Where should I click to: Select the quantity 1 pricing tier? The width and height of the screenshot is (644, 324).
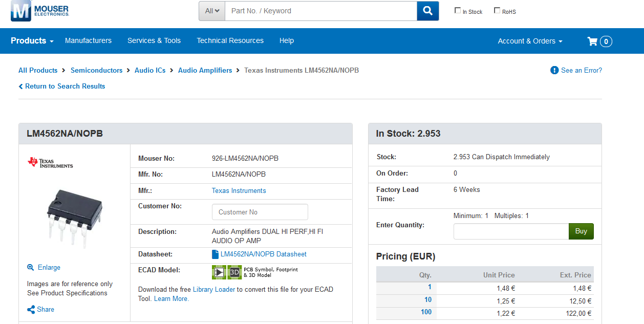point(430,287)
